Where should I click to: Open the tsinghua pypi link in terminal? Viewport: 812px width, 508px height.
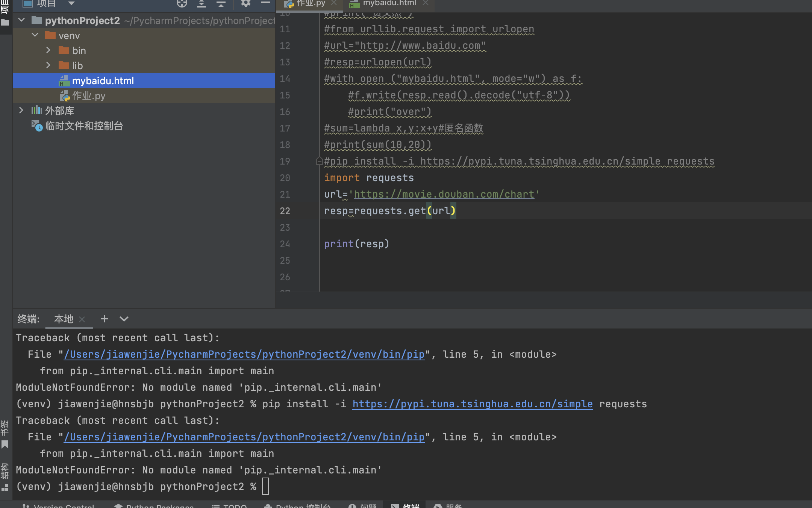[472, 404]
